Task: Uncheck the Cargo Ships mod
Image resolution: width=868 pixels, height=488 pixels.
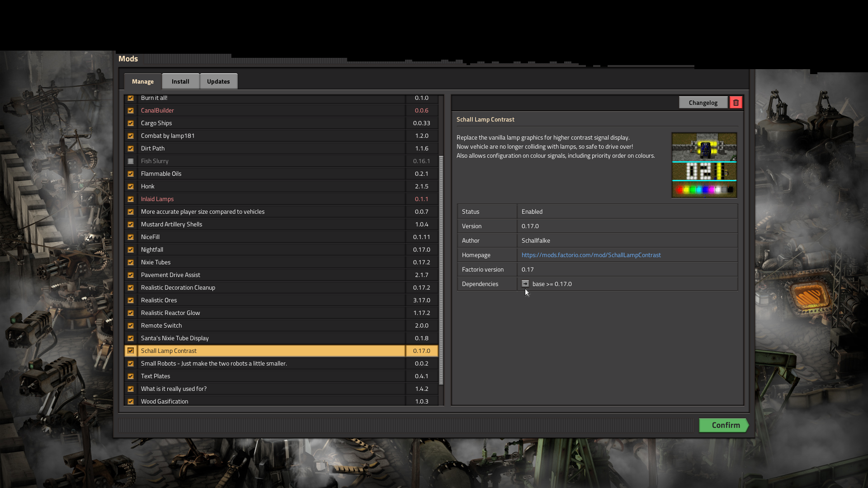Action: pyautogui.click(x=131, y=123)
